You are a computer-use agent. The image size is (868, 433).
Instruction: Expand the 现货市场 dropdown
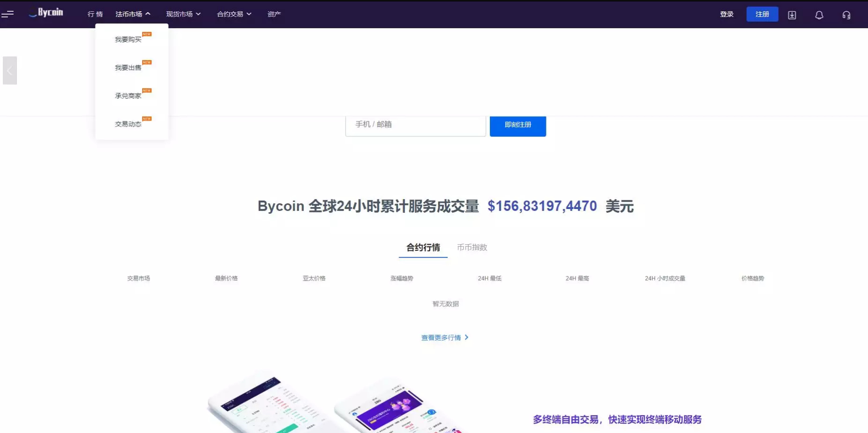[x=183, y=14]
